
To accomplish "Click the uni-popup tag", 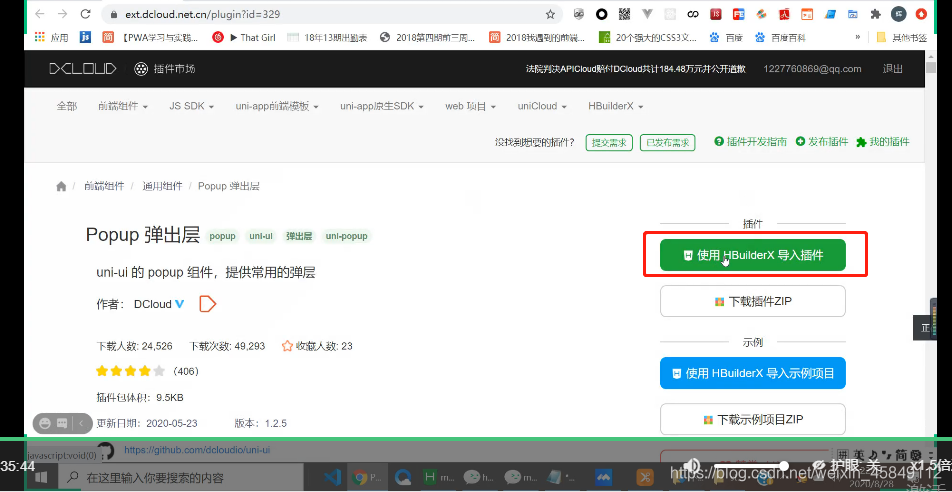I will coord(347,236).
